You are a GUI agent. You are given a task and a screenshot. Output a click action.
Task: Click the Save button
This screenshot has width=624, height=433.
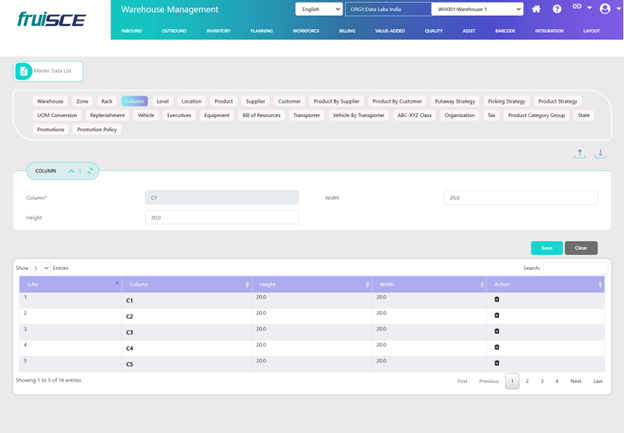coord(547,248)
